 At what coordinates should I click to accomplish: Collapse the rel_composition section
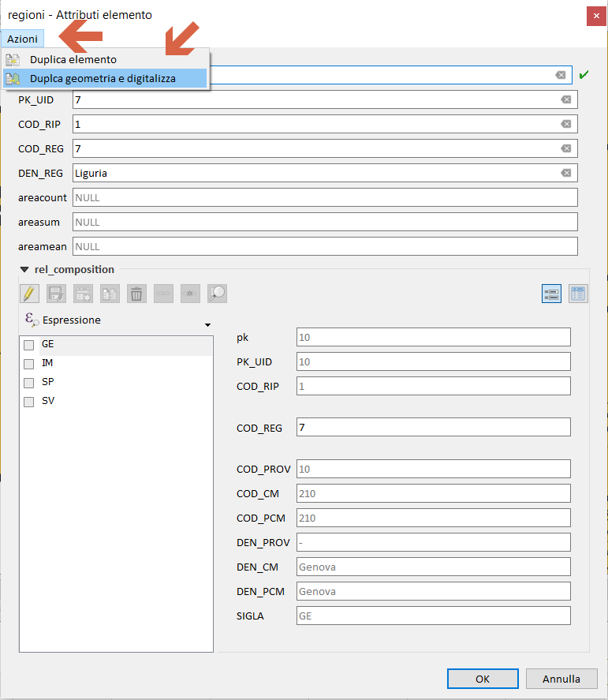[x=24, y=270]
